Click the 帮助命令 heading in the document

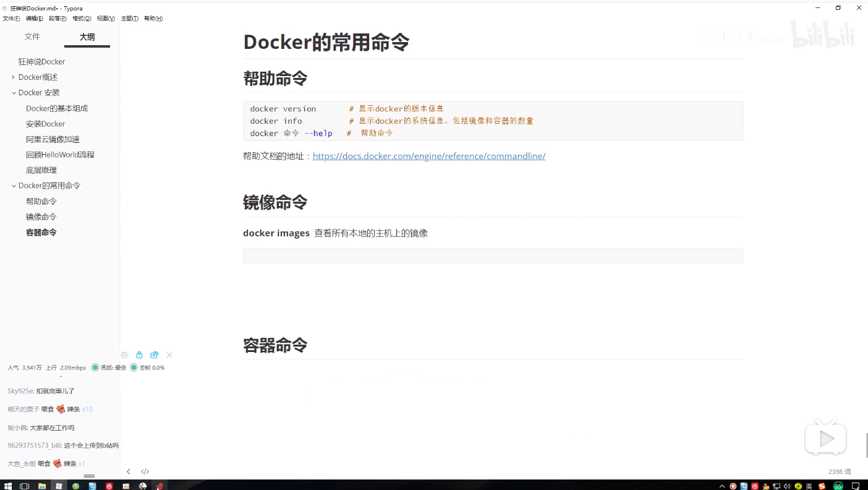coord(275,79)
